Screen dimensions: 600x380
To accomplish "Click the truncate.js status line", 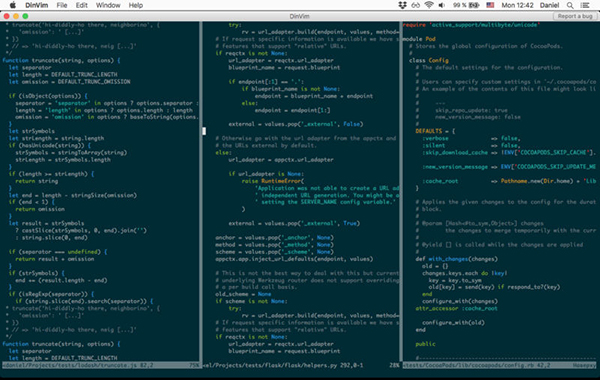I will pos(100,365).
